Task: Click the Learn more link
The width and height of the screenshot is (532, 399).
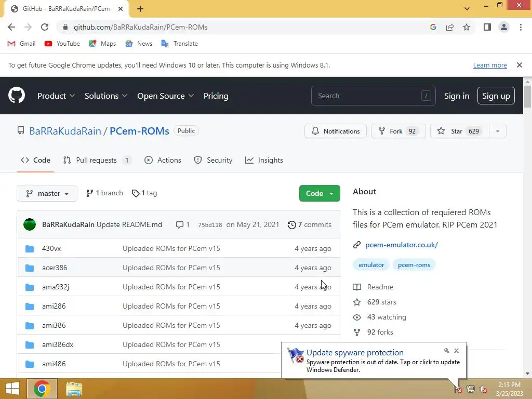Action: pyautogui.click(x=490, y=65)
